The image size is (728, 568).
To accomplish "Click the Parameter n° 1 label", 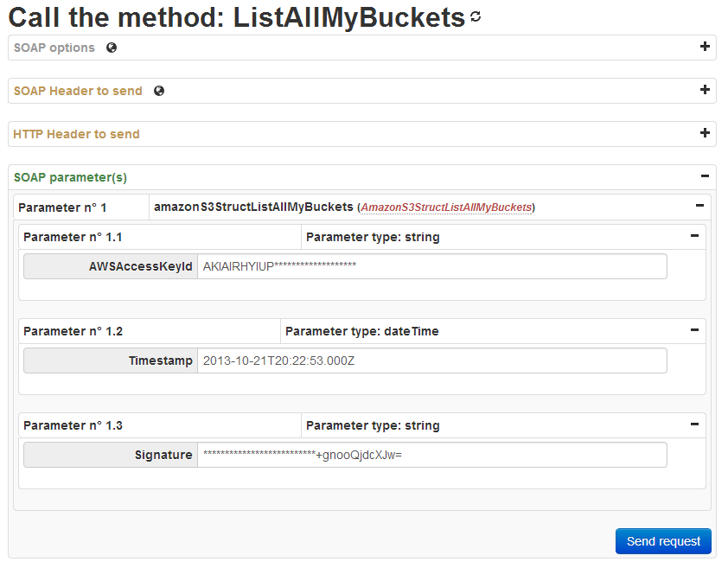I will click(62, 207).
